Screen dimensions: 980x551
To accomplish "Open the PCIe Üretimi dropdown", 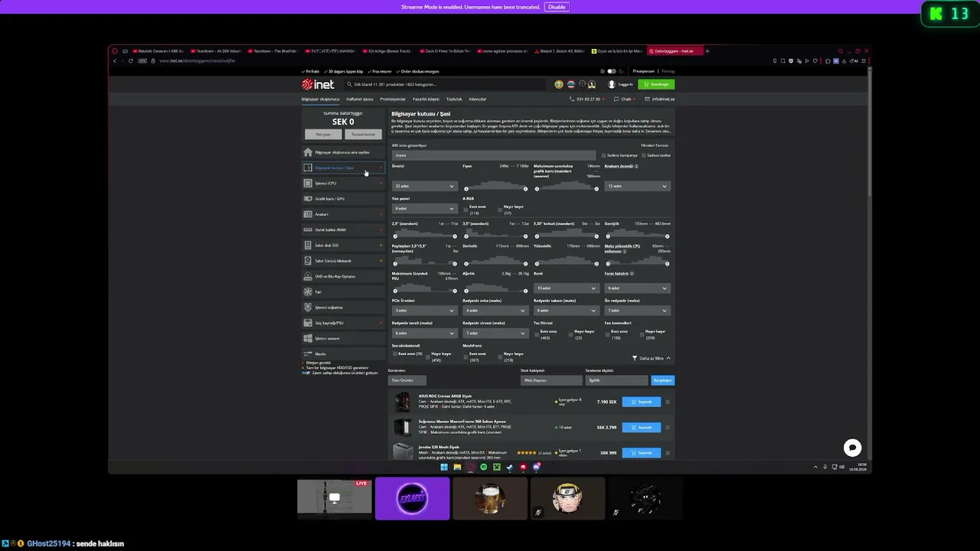I will coord(424,311).
